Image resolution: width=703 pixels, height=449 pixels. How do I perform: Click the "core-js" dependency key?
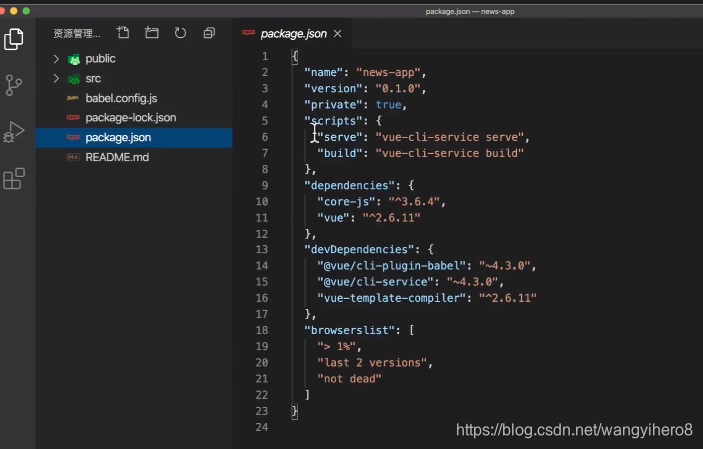coord(346,201)
